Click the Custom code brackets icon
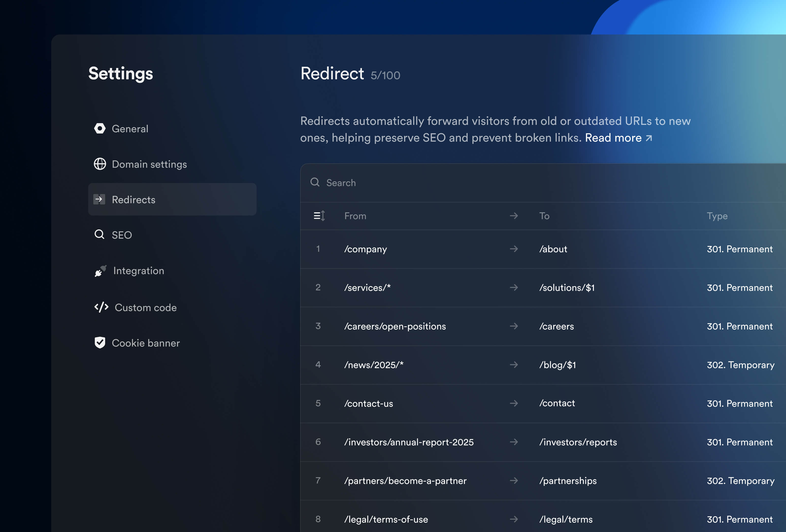 (101, 307)
